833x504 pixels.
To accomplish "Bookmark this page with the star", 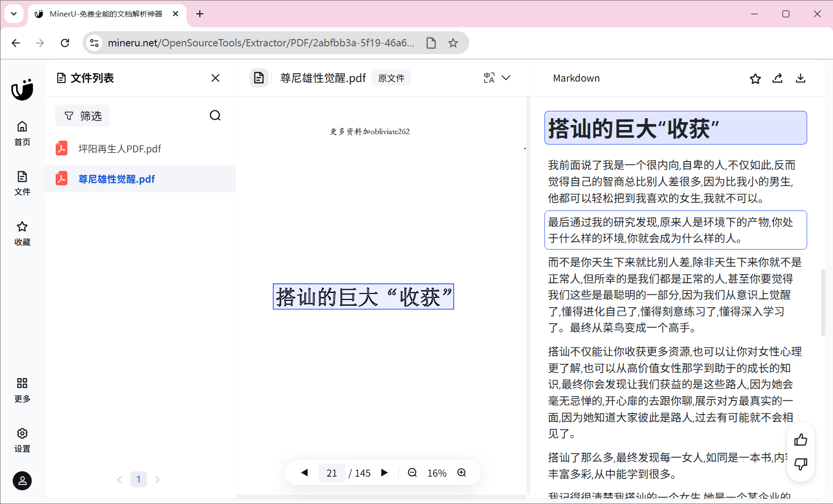I will tap(453, 43).
